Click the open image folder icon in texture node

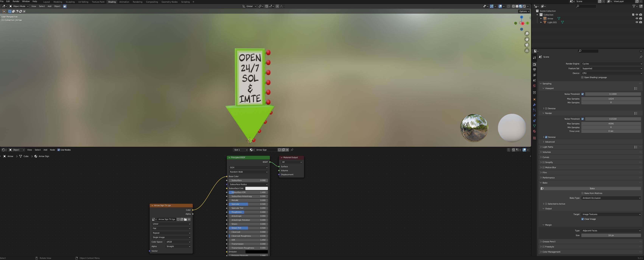185,219
